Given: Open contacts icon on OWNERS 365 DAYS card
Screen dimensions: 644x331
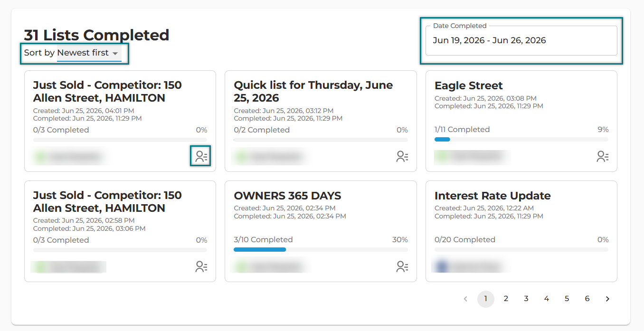Looking at the screenshot, I should click(402, 266).
